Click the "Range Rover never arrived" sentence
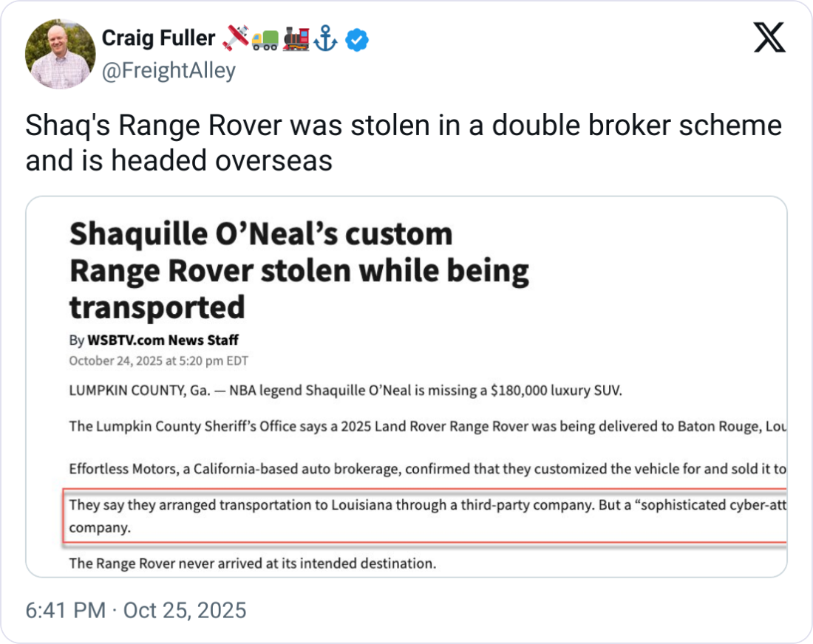Screen dimensions: 813x644 click(253, 563)
